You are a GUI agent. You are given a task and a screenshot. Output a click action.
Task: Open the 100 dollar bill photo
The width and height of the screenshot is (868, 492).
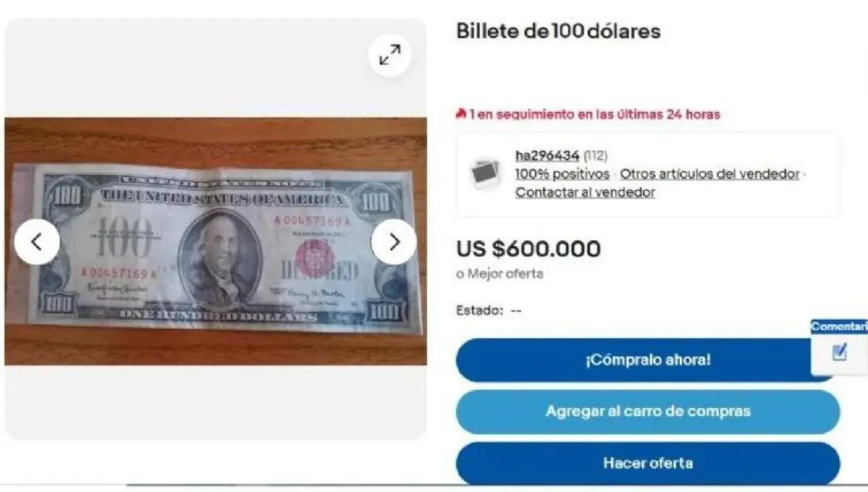tap(216, 242)
